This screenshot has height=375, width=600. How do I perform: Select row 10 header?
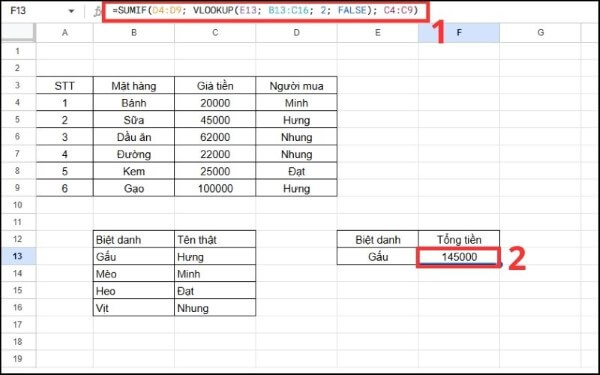(18, 205)
